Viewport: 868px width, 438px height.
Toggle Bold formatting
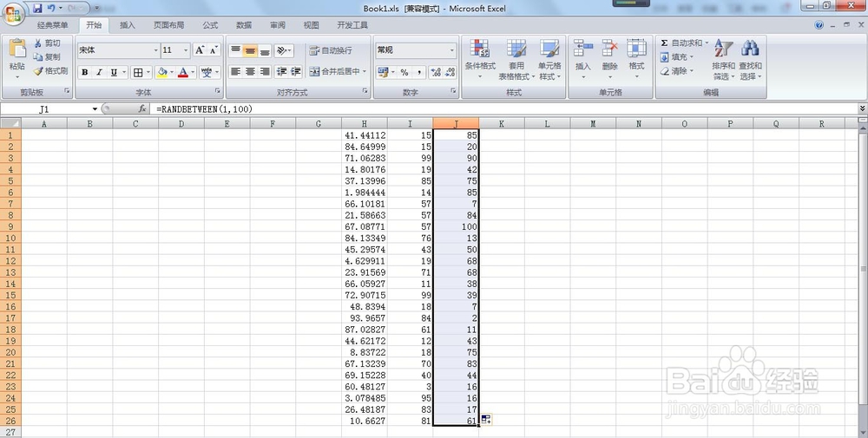point(85,73)
